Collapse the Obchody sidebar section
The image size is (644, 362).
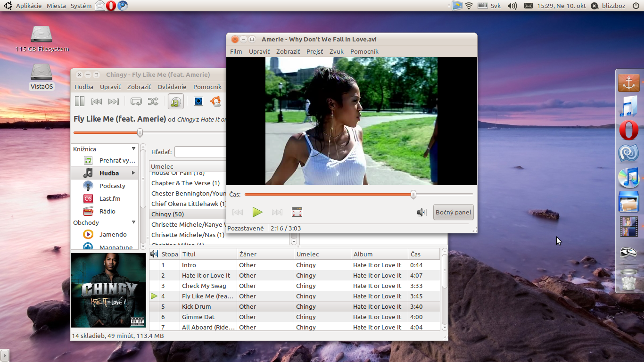click(133, 222)
